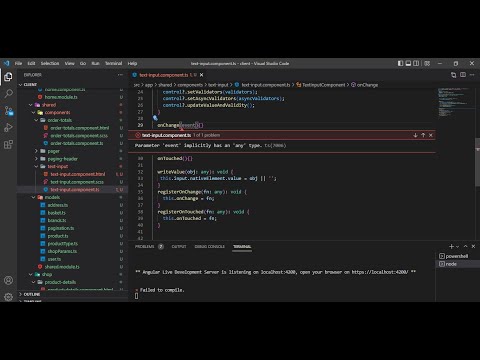Open the View menu
The height and width of the screenshot is (360, 480).
70,63
